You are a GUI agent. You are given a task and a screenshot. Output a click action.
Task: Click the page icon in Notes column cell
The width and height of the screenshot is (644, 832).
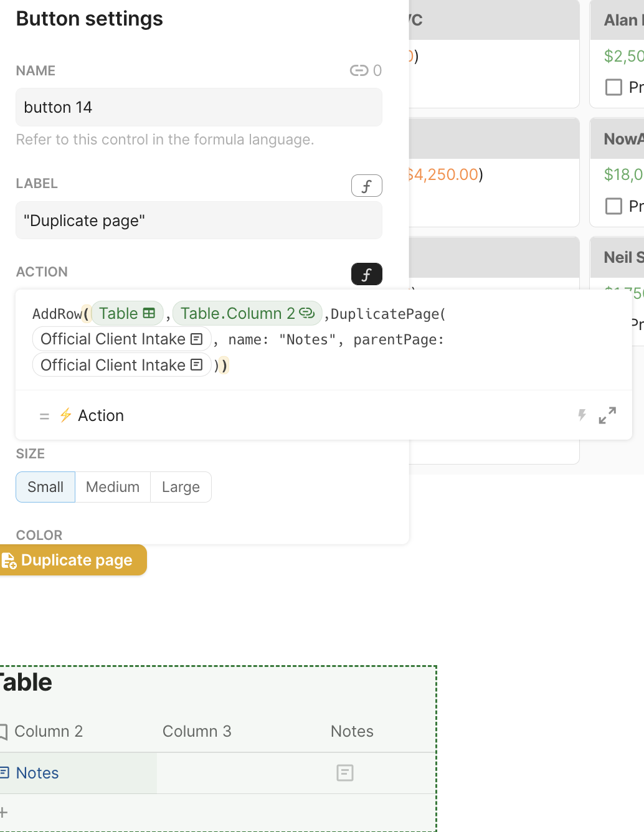click(x=344, y=773)
